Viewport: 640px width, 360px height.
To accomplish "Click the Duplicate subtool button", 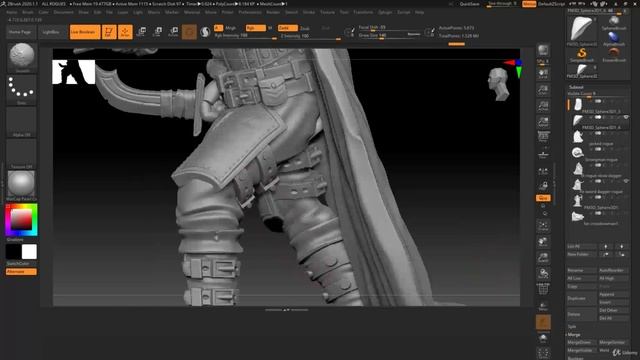I will click(x=581, y=298).
